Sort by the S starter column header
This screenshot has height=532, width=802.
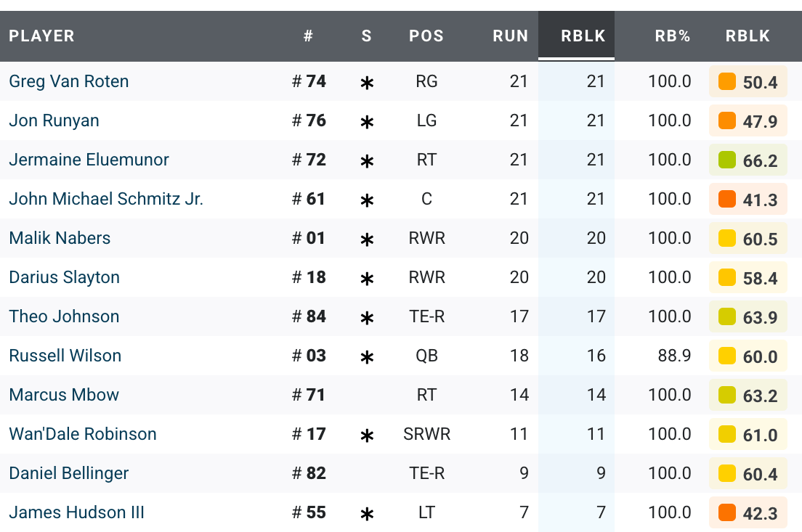[x=366, y=36]
